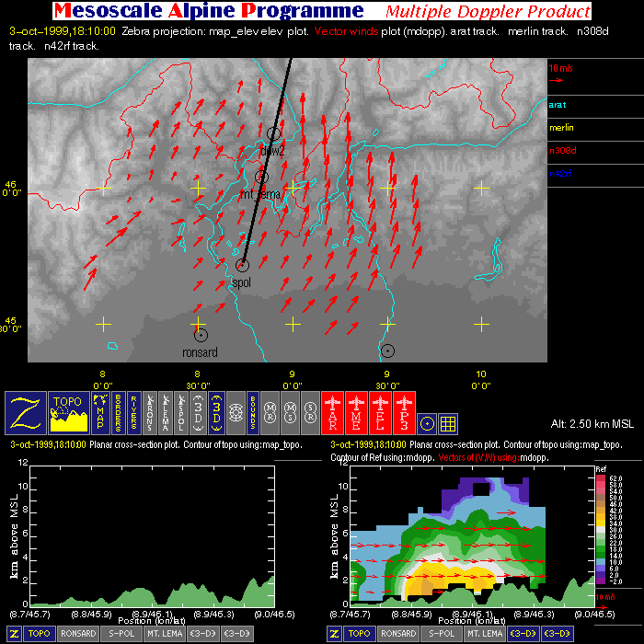Click the red EL aircraft track icon

tap(380, 412)
